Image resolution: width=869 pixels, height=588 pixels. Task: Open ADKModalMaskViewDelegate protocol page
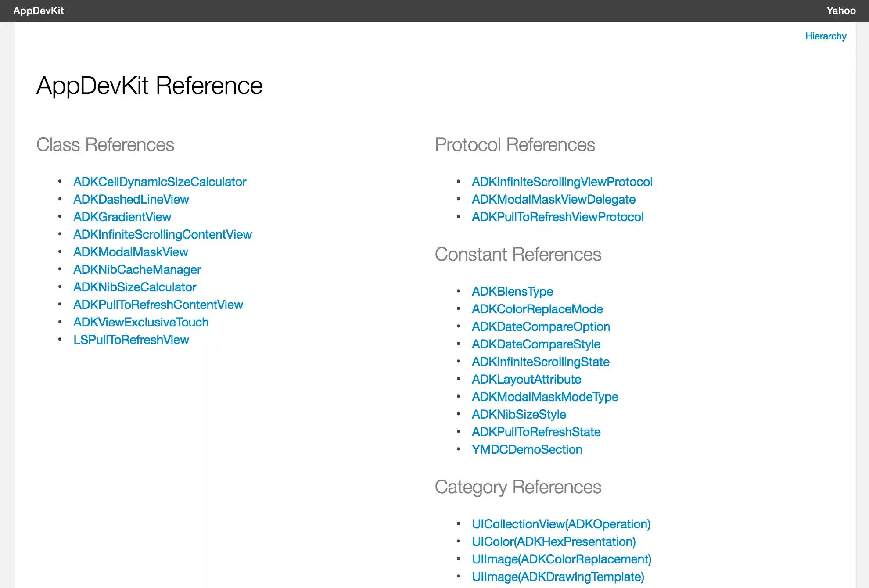(553, 199)
